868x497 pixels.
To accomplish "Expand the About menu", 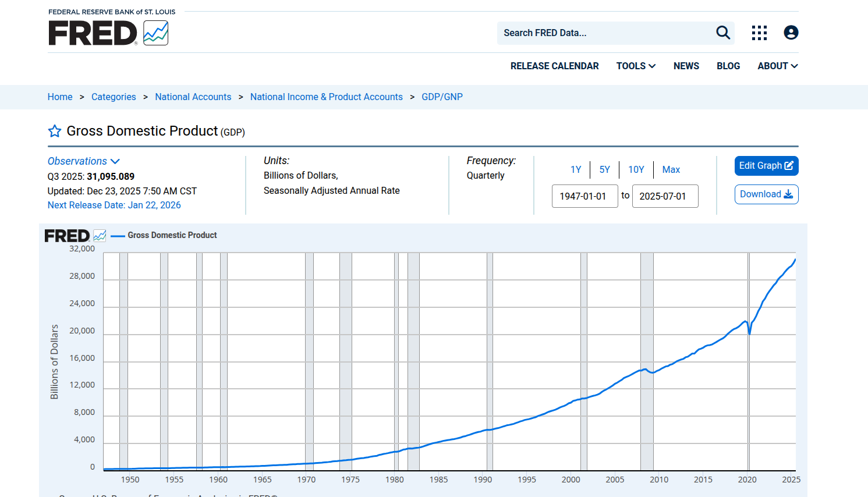I will click(x=777, y=66).
